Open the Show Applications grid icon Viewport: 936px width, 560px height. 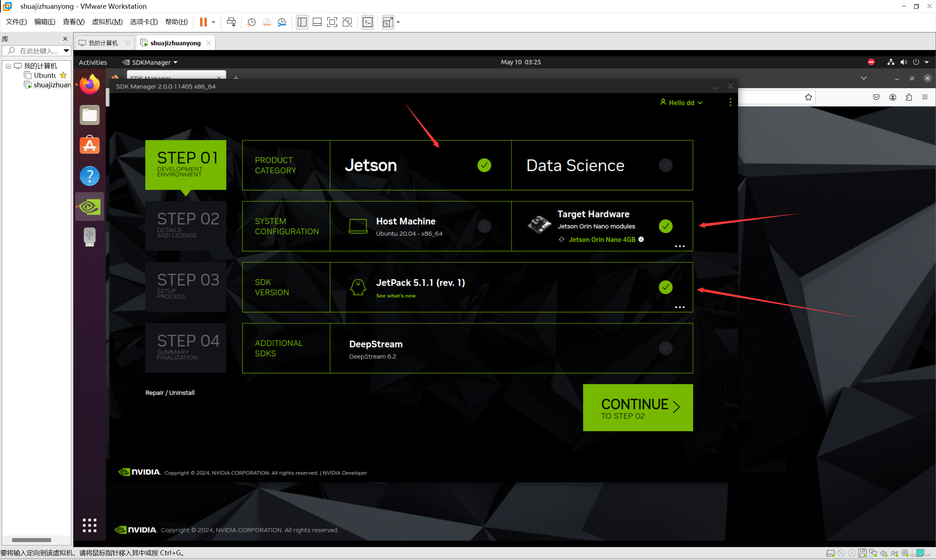[x=90, y=525]
